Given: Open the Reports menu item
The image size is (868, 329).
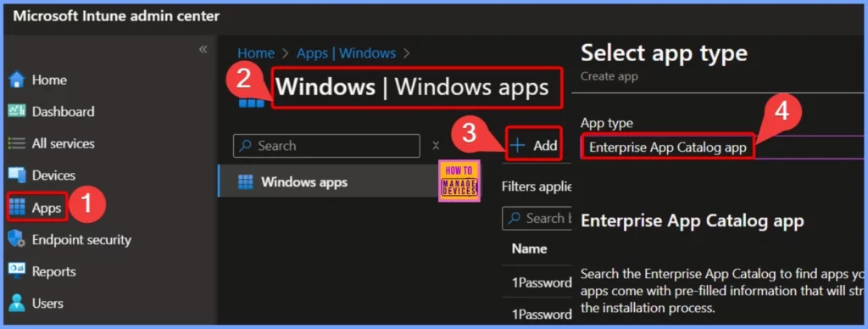Looking at the screenshot, I should (53, 271).
